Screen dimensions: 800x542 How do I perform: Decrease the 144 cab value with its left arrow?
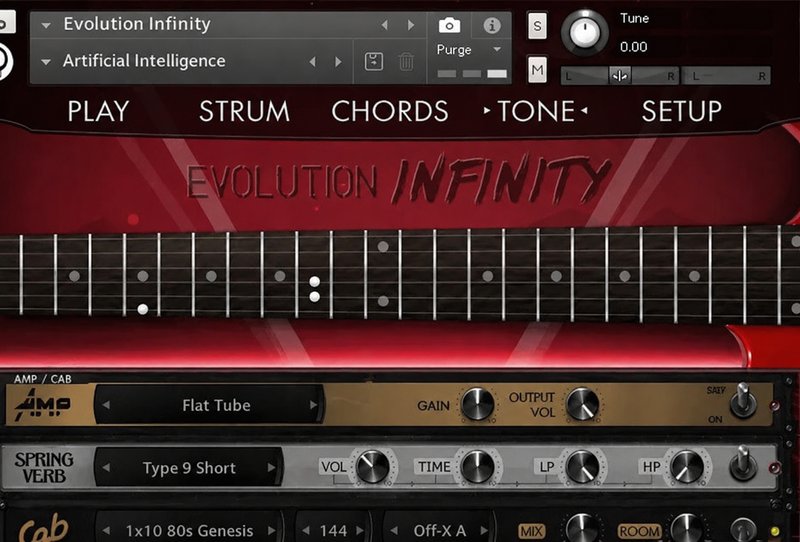(x=306, y=531)
